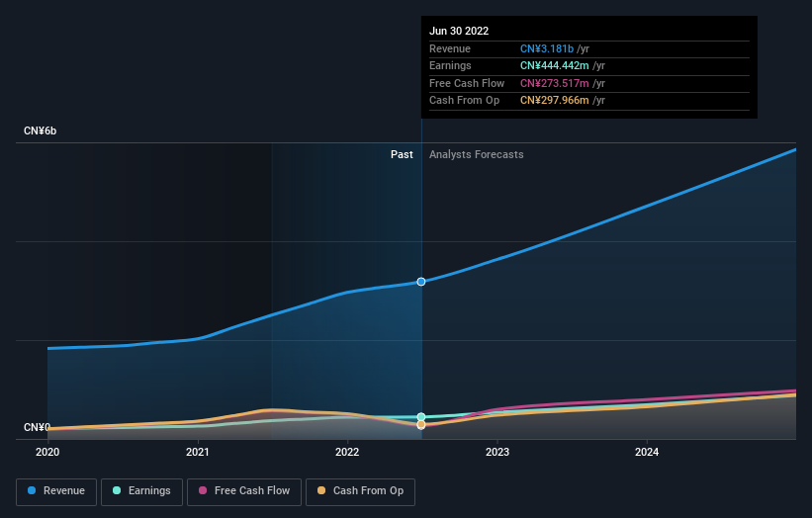This screenshot has width=812, height=518.
Task: Click the orange dot in Cash From Op legend
Action: tap(321, 490)
